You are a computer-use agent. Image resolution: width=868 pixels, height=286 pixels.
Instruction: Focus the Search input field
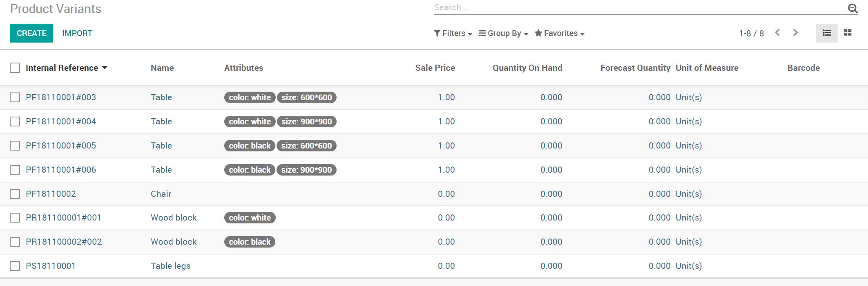point(639,7)
